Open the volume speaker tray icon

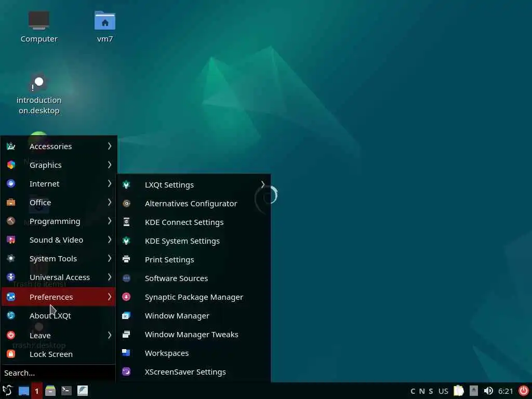pos(488,391)
